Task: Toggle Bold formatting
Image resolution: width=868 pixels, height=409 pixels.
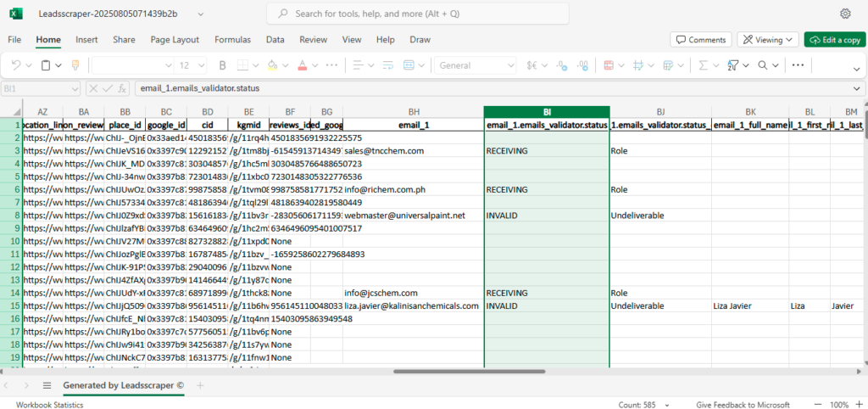Action: (223, 65)
